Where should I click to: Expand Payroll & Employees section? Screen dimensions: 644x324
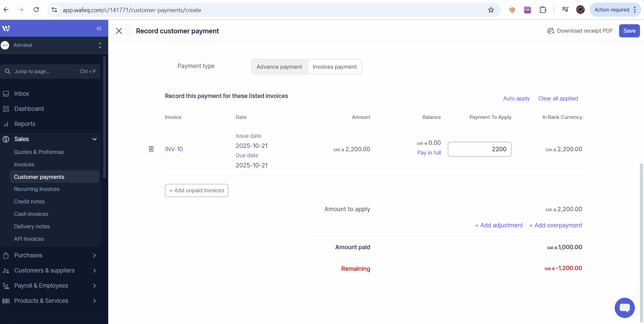coord(94,286)
